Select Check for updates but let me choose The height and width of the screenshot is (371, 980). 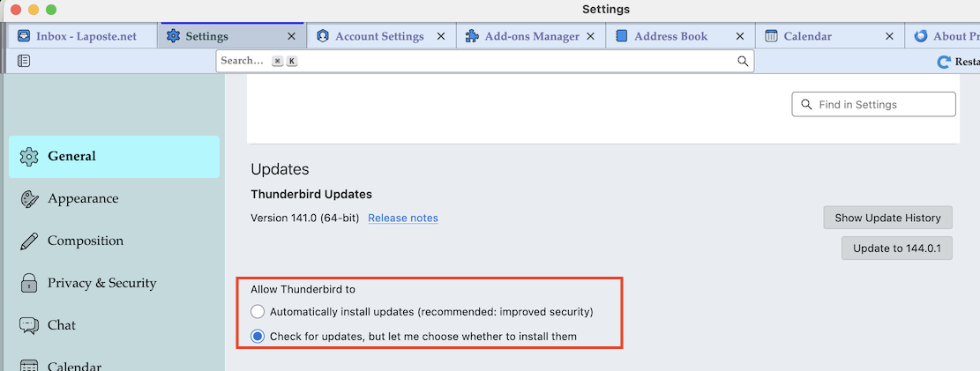(258, 336)
